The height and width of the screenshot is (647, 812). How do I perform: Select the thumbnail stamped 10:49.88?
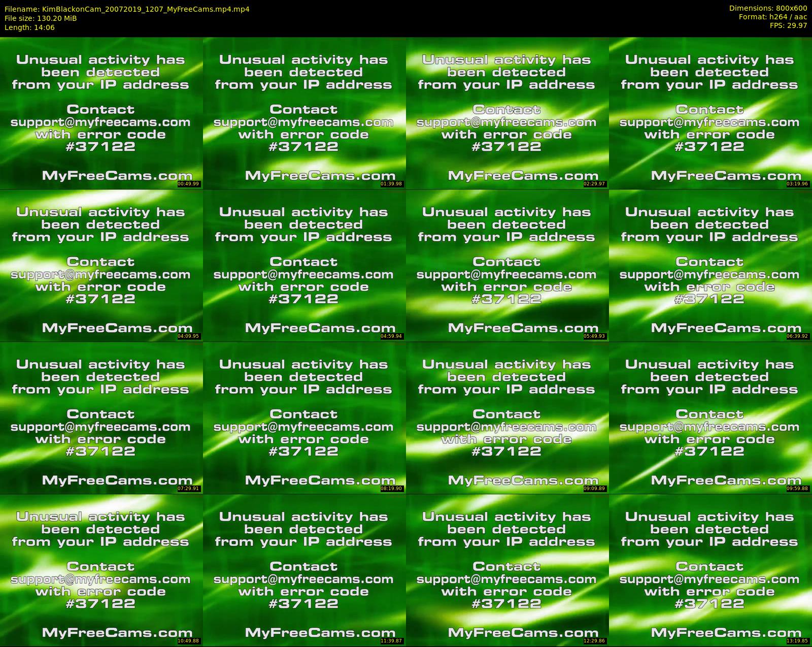(x=101, y=570)
